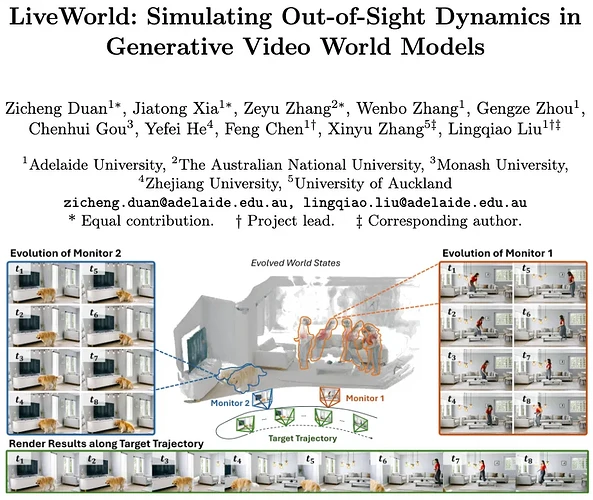Click the t5 frame in the Render Results strip
Viewport: 593px width, 500px height.
tap(334, 472)
